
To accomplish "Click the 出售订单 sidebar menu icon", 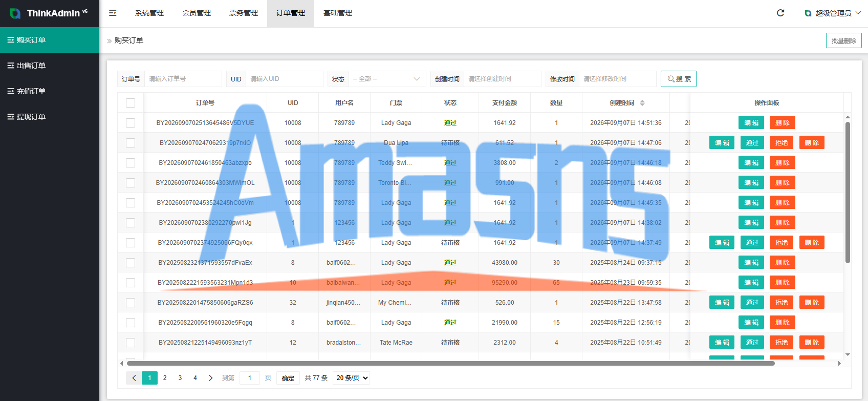I will [10, 66].
